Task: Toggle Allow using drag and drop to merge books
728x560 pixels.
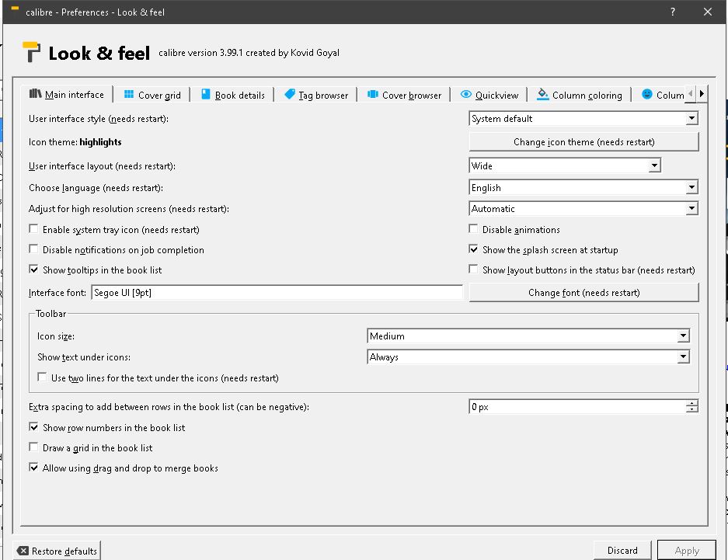Action: (x=33, y=468)
